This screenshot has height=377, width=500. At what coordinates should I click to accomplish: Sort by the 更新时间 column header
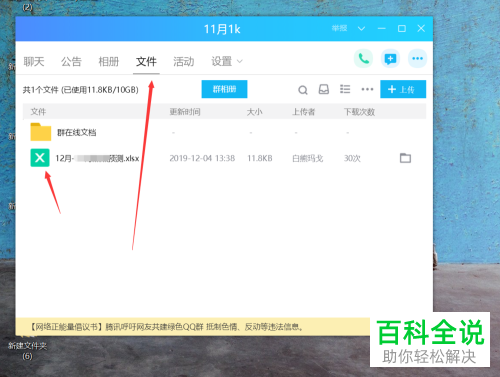pyautogui.click(x=185, y=112)
